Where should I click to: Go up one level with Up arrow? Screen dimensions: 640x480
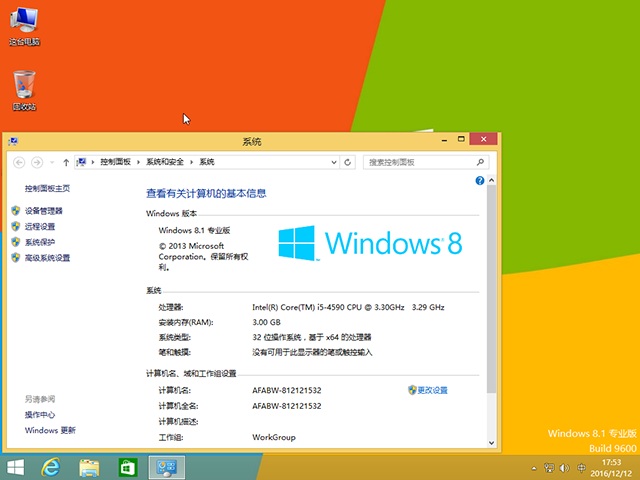pos(66,162)
